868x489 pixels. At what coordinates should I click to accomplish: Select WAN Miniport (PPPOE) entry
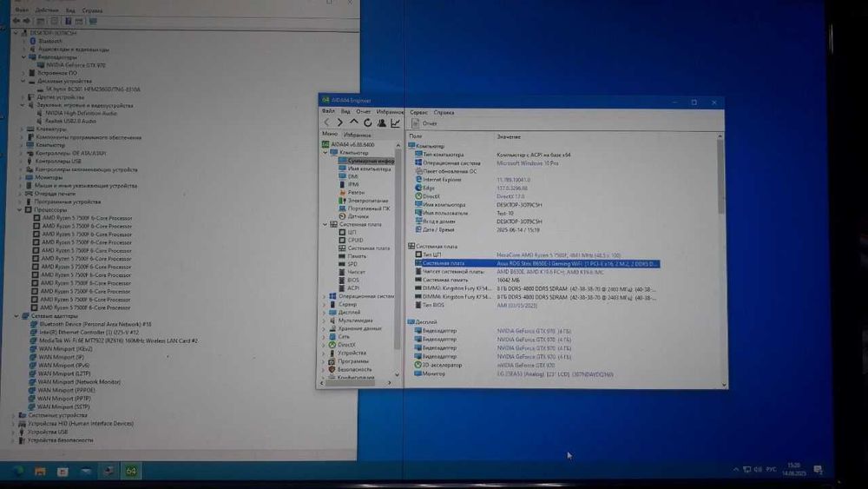coord(61,390)
